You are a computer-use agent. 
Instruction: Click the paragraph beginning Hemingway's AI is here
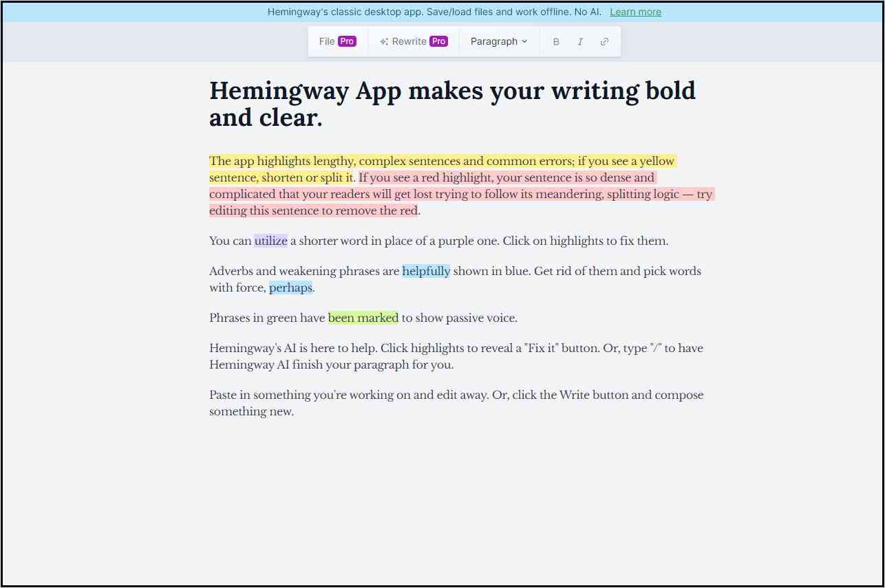click(x=456, y=356)
